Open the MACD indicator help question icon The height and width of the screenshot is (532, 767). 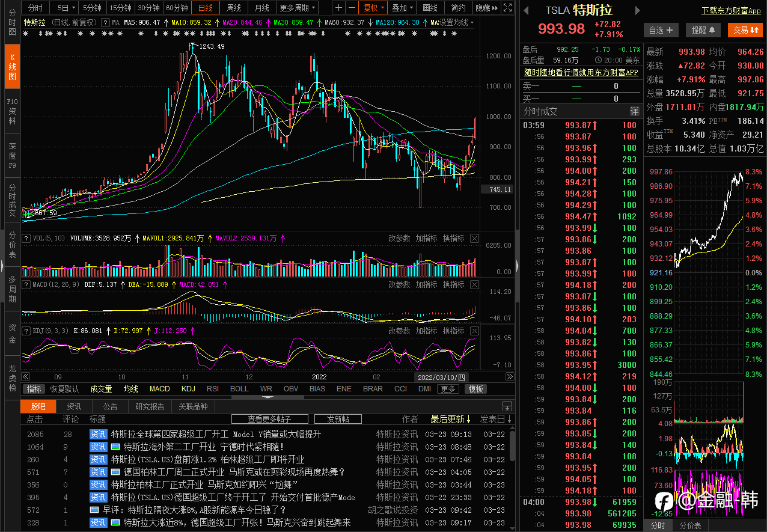pos(26,284)
